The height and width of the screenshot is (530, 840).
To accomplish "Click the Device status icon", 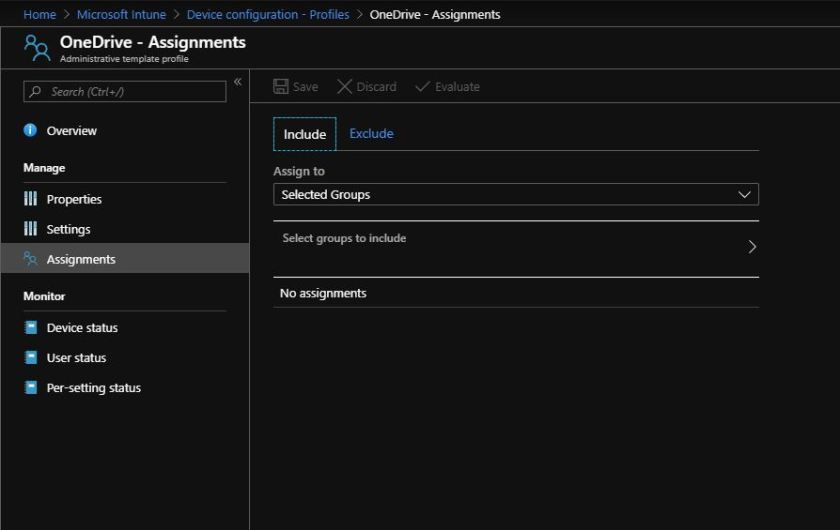I will tap(31, 327).
